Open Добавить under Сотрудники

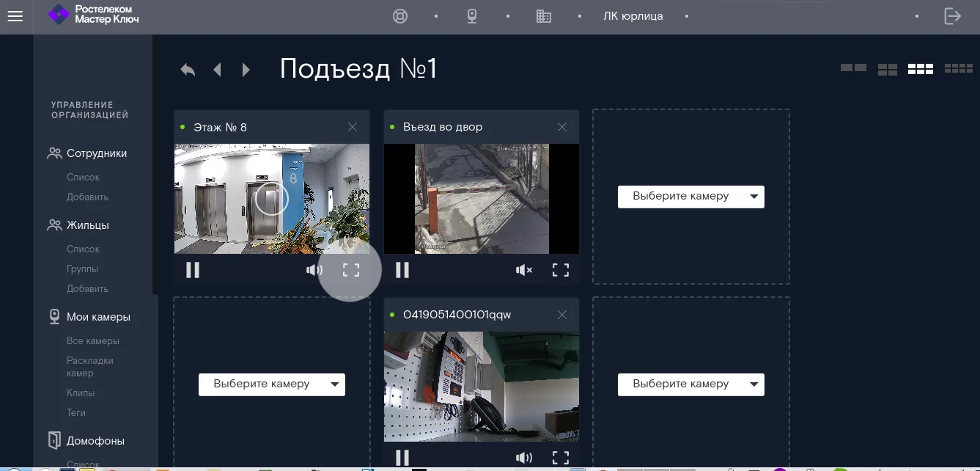click(x=87, y=197)
